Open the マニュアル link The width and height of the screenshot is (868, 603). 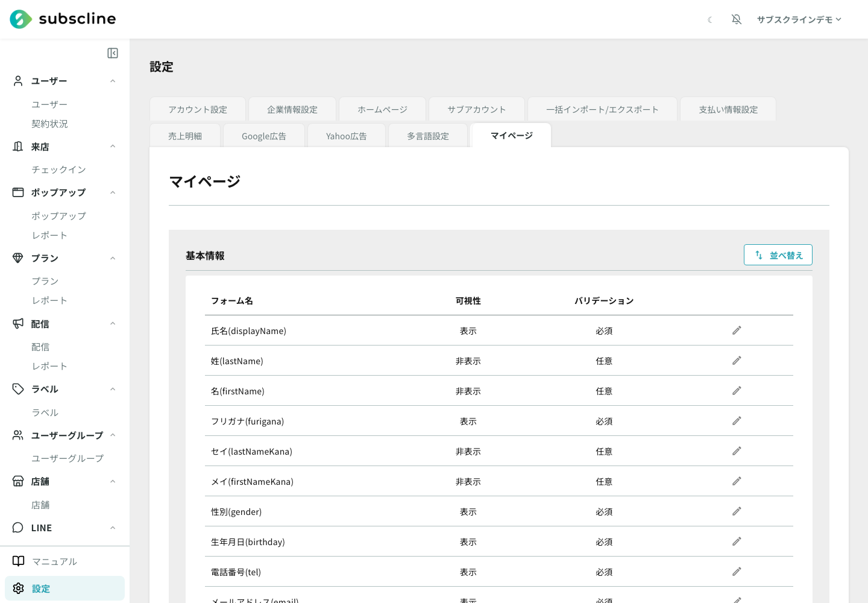(x=54, y=561)
